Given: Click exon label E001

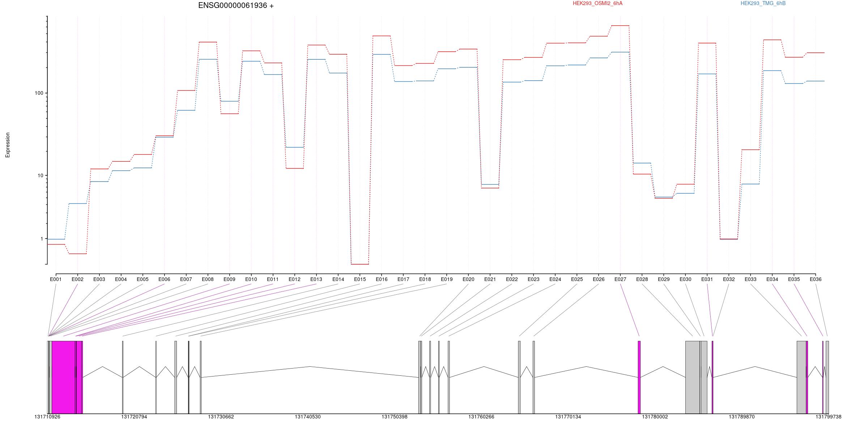Looking at the screenshot, I should [56, 279].
